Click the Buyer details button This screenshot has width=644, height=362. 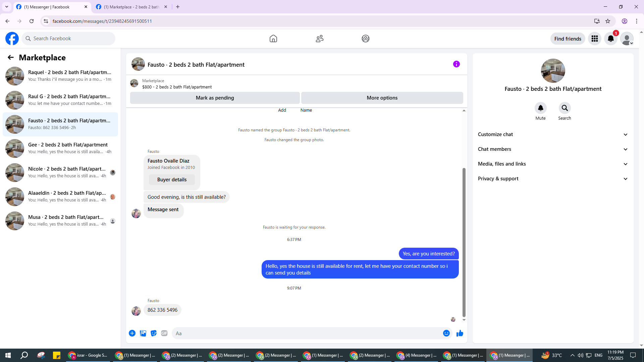tap(172, 180)
